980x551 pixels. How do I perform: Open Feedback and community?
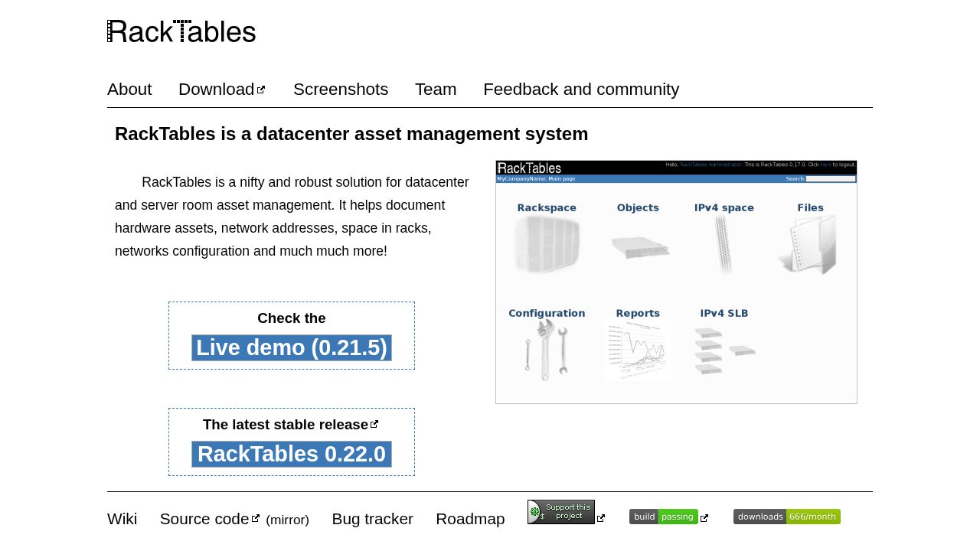(x=581, y=90)
